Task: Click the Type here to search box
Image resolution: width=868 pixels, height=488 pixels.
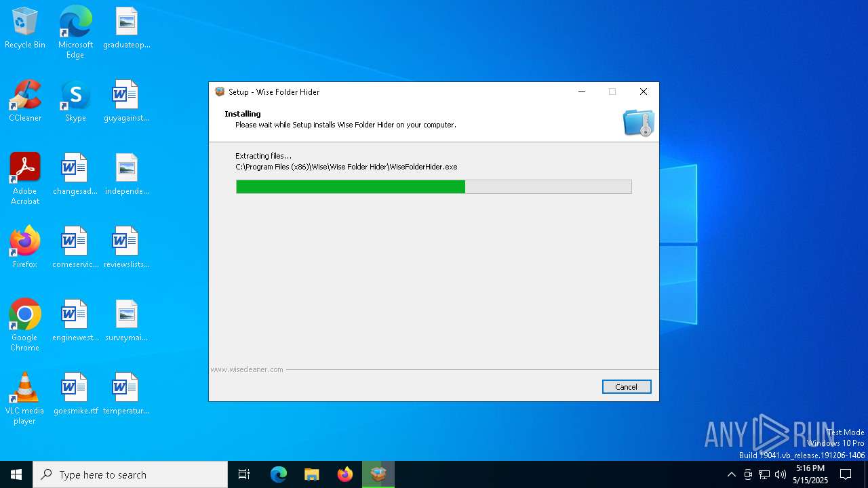Action: tap(130, 474)
